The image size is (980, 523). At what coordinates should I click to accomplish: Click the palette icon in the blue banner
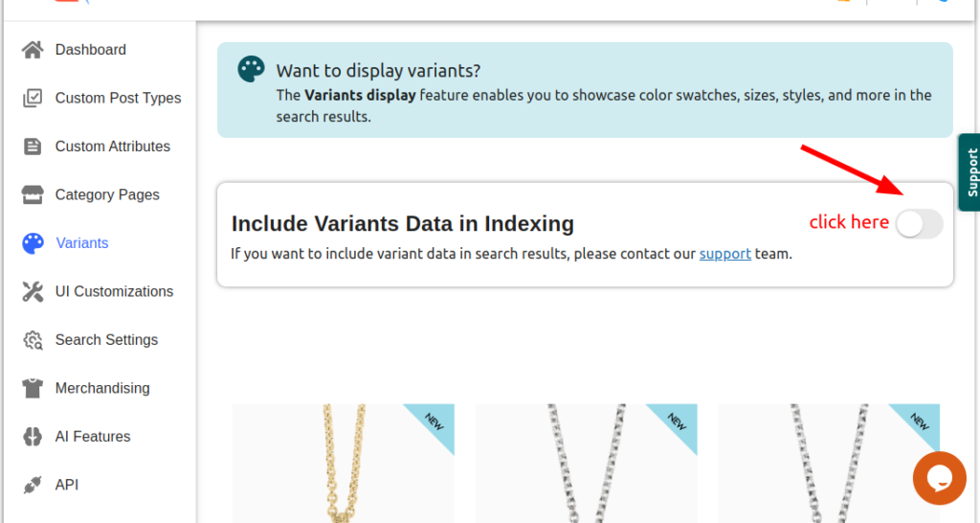(251, 70)
